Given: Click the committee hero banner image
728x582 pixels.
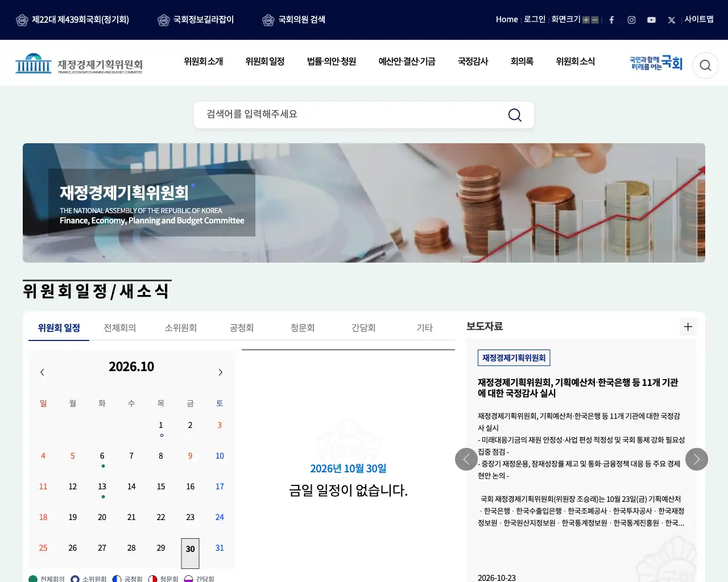Looking at the screenshot, I should click(x=364, y=203).
